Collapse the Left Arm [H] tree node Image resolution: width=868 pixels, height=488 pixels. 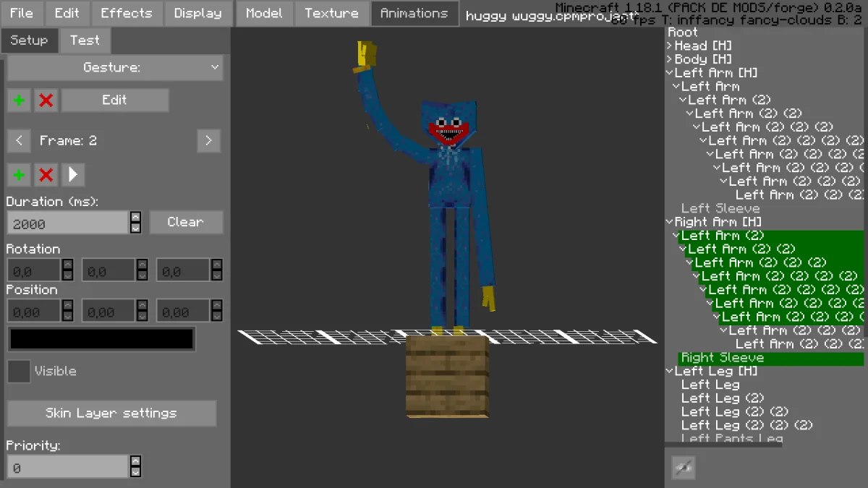[x=670, y=73]
